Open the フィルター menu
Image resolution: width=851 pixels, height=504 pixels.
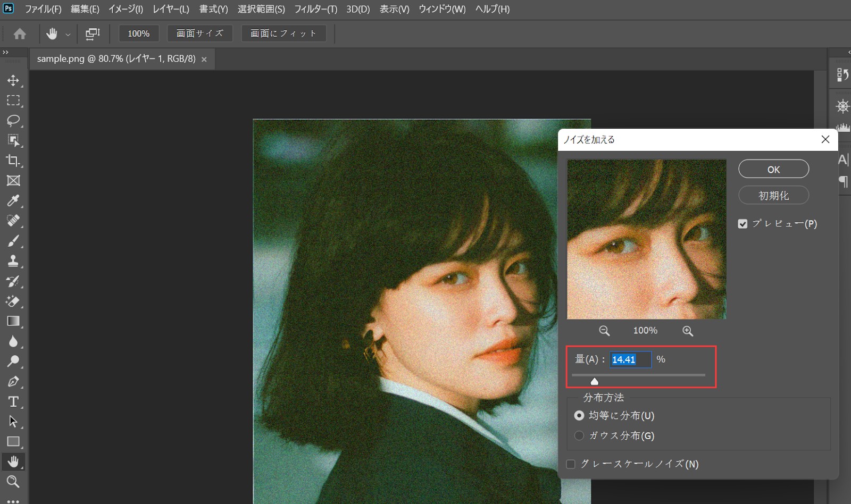pyautogui.click(x=315, y=9)
